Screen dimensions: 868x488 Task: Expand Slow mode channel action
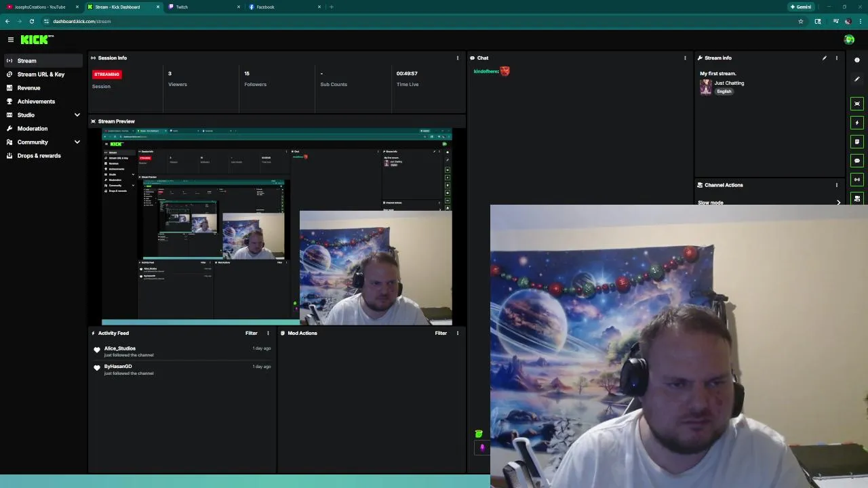click(x=838, y=203)
